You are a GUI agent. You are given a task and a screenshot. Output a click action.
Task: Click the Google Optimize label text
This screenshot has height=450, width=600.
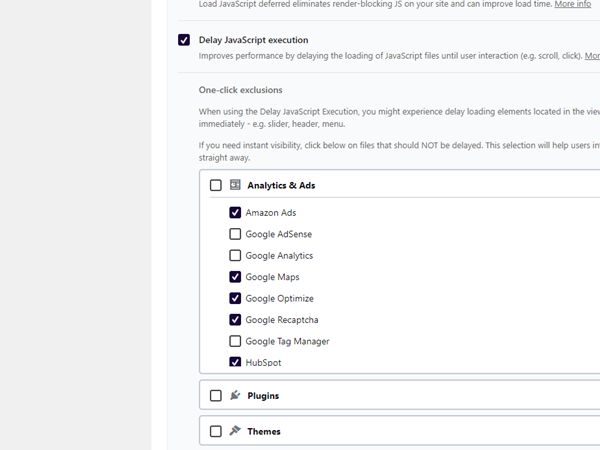pyautogui.click(x=279, y=298)
